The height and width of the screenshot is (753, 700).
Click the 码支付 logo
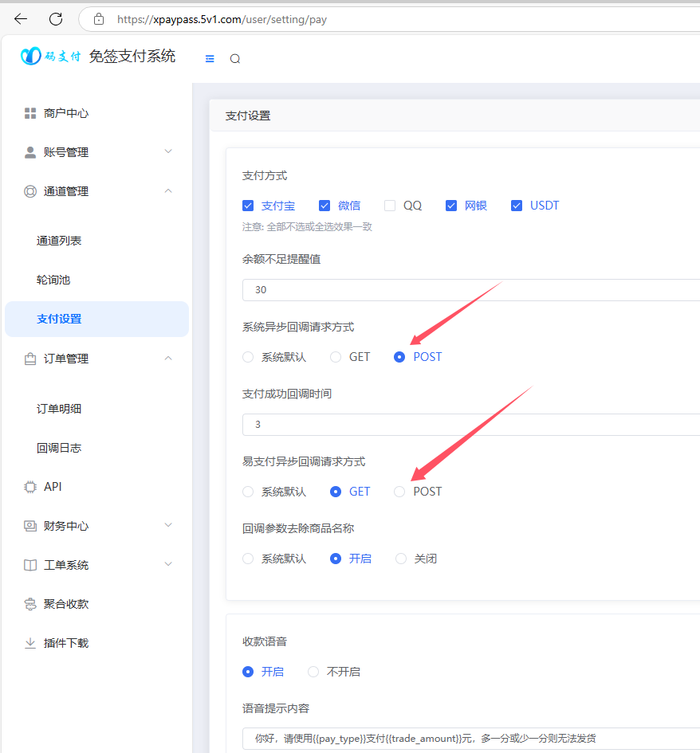pyautogui.click(x=50, y=57)
